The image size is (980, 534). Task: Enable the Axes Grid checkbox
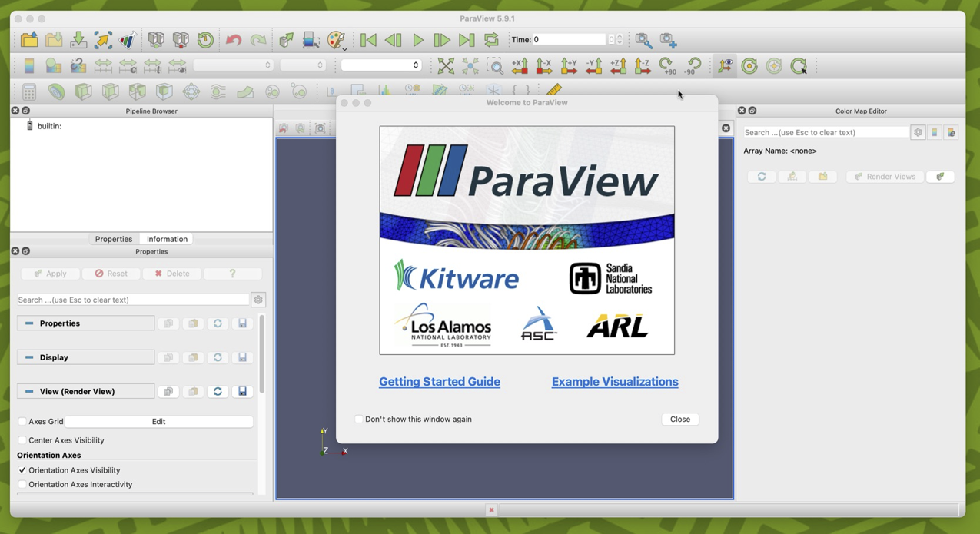22,421
